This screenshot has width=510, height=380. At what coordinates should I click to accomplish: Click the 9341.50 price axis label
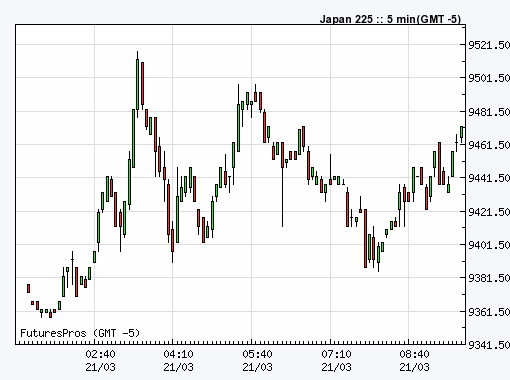[x=489, y=345]
